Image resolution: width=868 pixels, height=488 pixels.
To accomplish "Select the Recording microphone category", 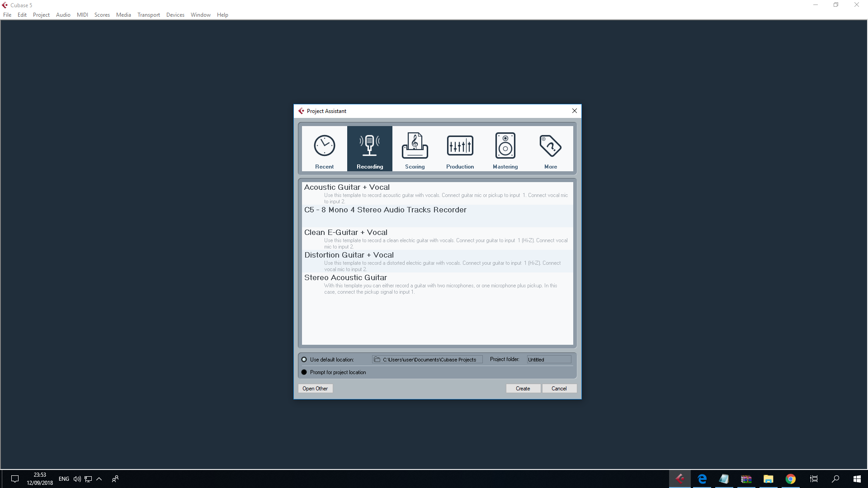I will (369, 149).
